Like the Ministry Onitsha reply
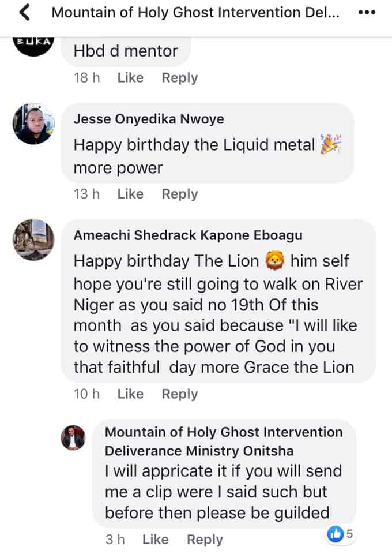Viewport: 392px width, 554px height. 155,540
